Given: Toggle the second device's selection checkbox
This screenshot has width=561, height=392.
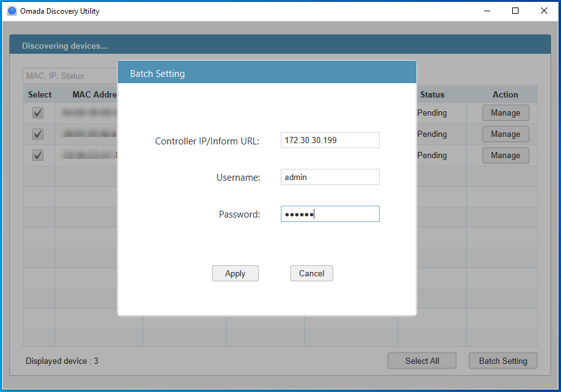Looking at the screenshot, I should (x=38, y=134).
